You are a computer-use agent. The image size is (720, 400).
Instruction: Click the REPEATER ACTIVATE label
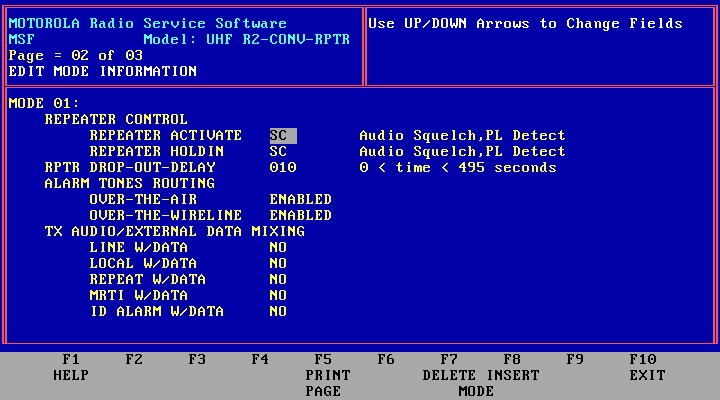point(166,135)
